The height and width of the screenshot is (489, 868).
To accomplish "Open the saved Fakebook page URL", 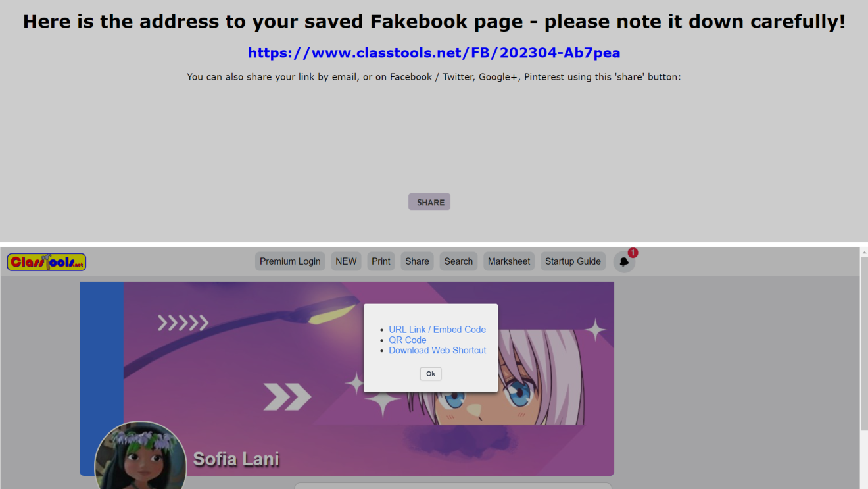I will tap(434, 53).
